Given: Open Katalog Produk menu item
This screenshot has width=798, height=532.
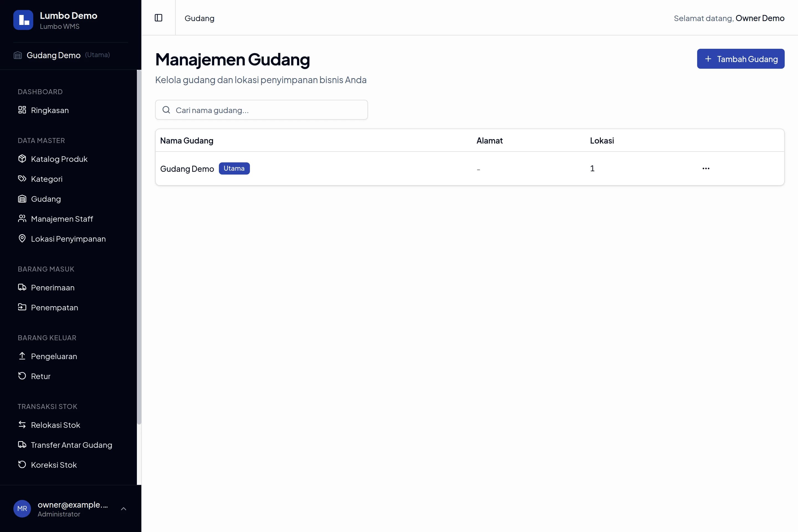Looking at the screenshot, I should tap(71, 159).
